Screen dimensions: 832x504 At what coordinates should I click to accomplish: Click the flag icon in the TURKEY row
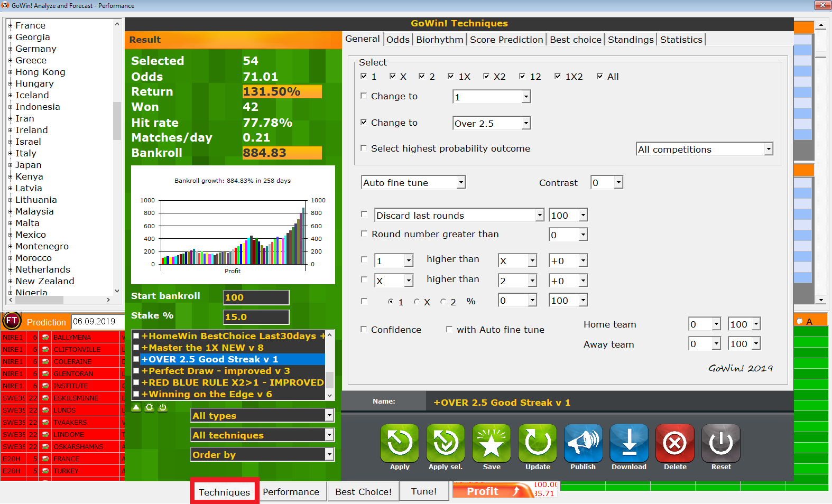45,471
